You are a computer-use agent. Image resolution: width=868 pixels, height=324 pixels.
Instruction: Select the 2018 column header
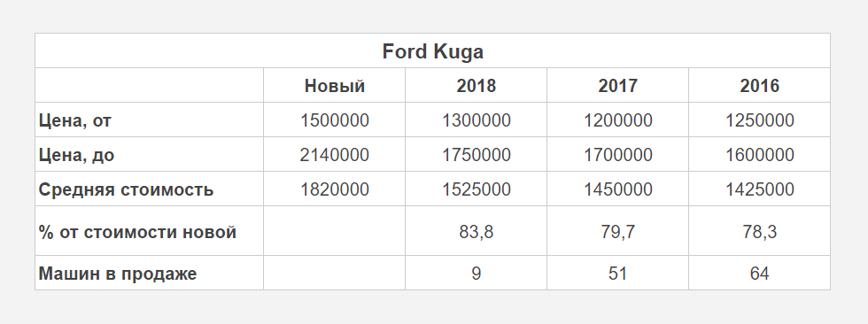477,86
